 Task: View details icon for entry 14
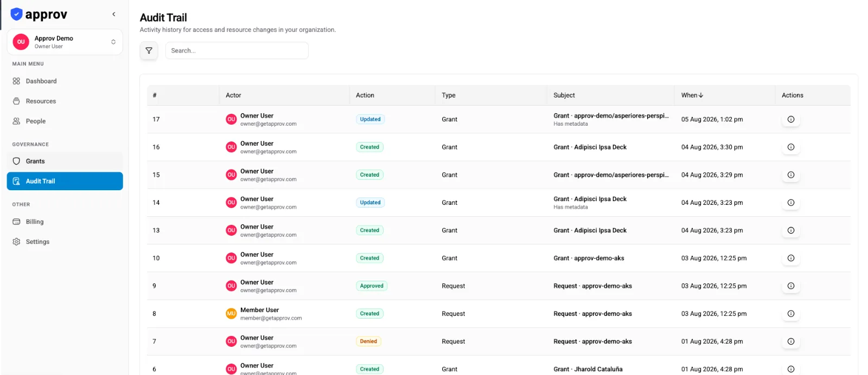791,203
